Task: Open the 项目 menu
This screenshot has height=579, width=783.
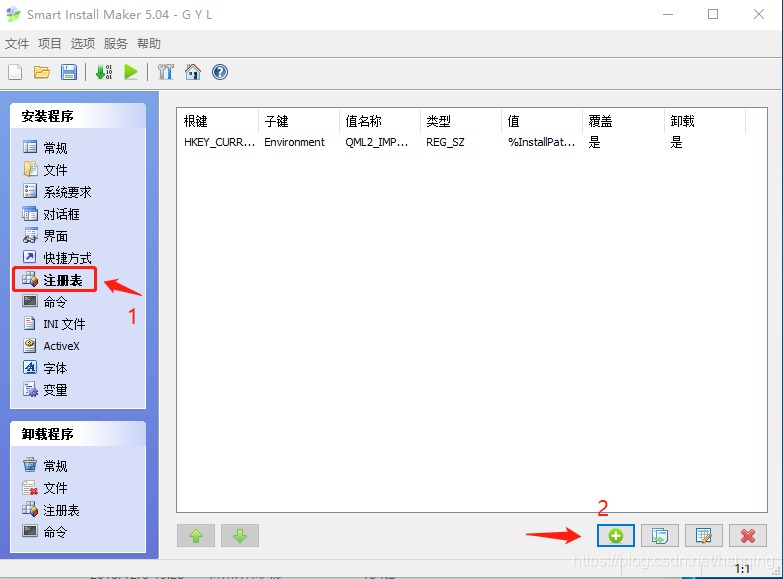Action: tap(49, 43)
